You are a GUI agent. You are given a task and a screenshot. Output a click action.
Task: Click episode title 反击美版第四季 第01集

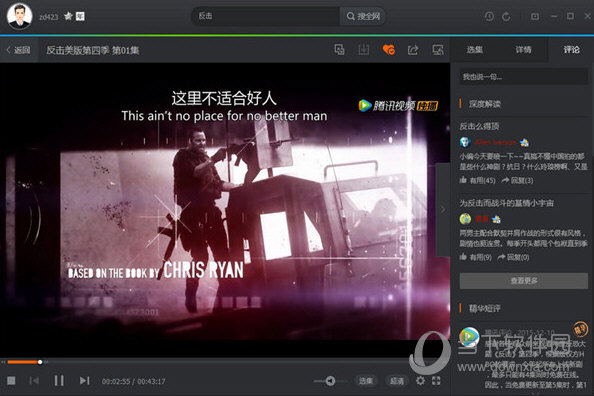pyautogui.click(x=93, y=50)
